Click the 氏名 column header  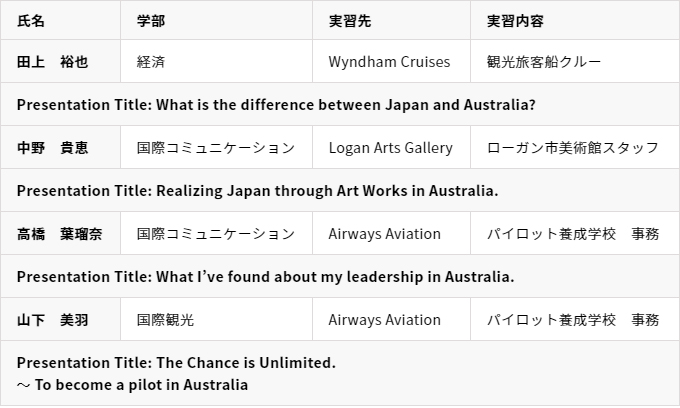tap(60, 20)
